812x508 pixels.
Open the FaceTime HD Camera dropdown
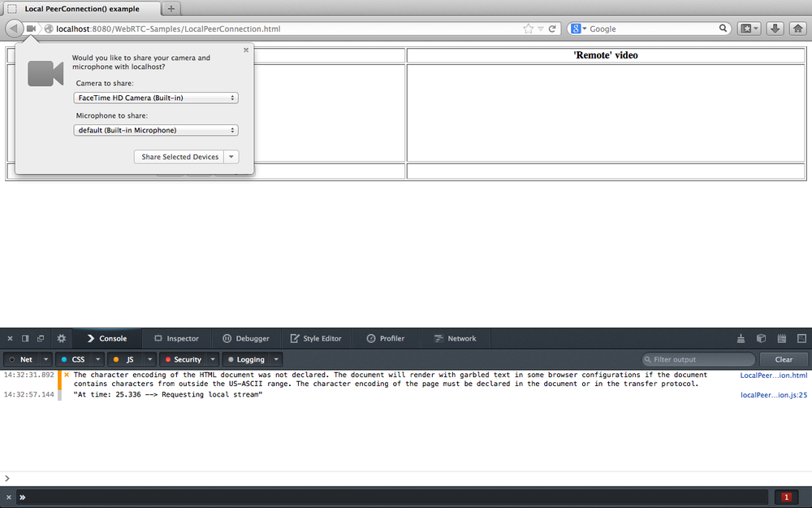tap(156, 98)
